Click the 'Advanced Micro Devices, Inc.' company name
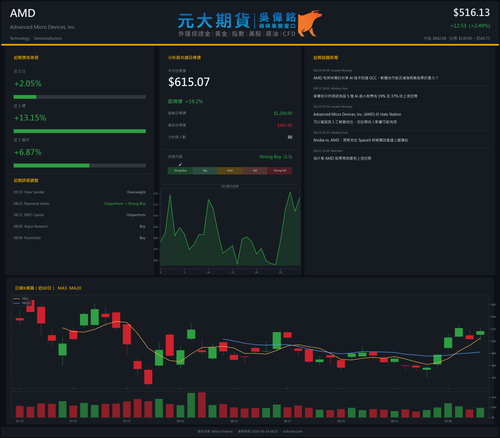This screenshot has width=500, height=438. [43, 27]
